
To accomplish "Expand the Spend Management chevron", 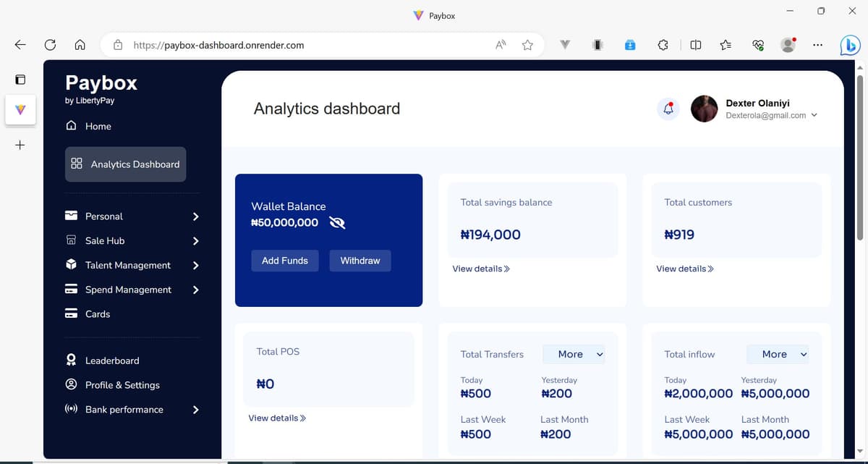I will 195,290.
